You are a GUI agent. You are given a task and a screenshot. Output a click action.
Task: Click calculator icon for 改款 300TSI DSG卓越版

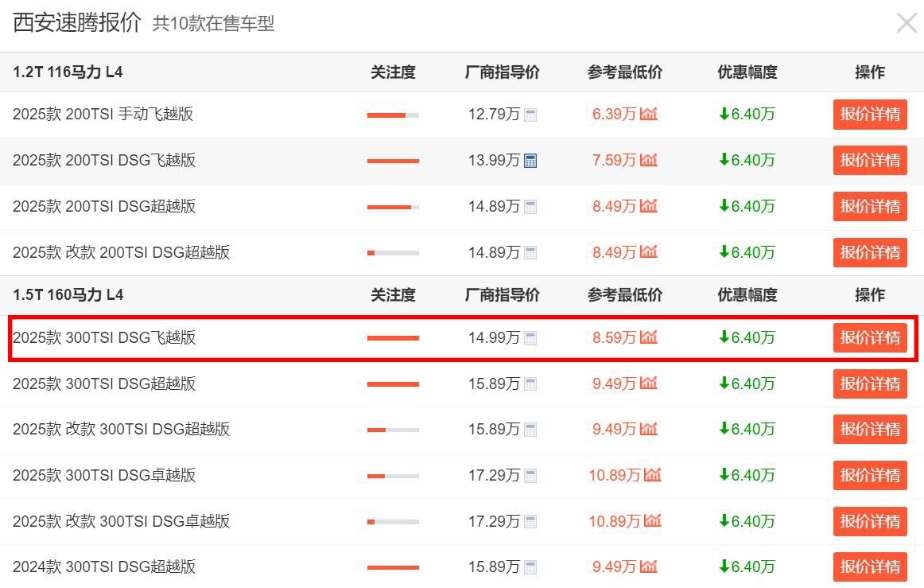pos(530,522)
